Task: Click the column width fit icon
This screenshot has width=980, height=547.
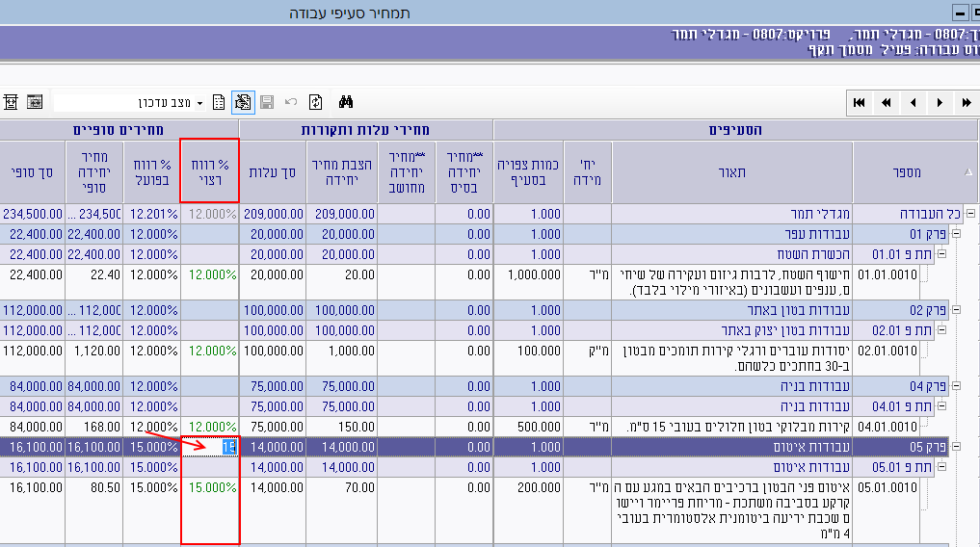Action: [x=12, y=102]
